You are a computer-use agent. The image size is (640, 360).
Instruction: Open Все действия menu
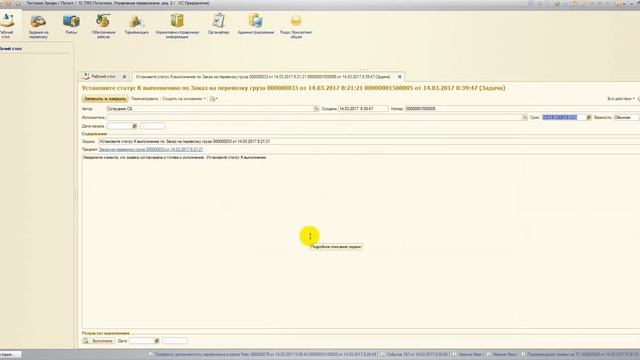point(621,99)
